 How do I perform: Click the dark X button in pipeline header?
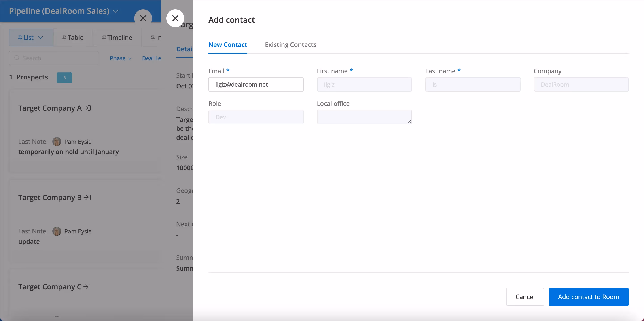pyautogui.click(x=143, y=18)
